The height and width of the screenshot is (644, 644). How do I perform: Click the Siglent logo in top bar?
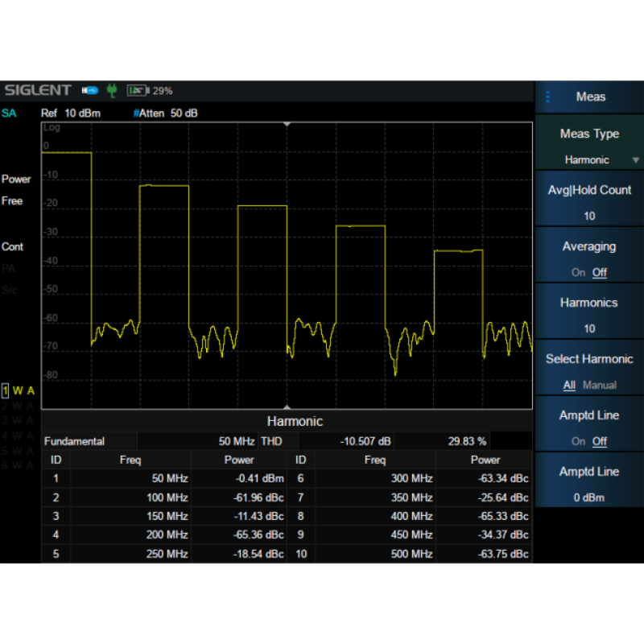click(x=37, y=90)
